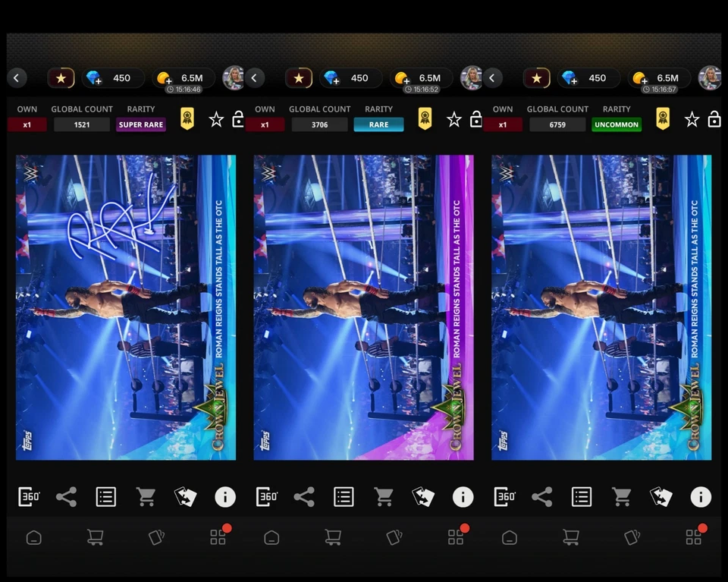
Task: Show info for the Rare card
Action: pyautogui.click(x=463, y=497)
